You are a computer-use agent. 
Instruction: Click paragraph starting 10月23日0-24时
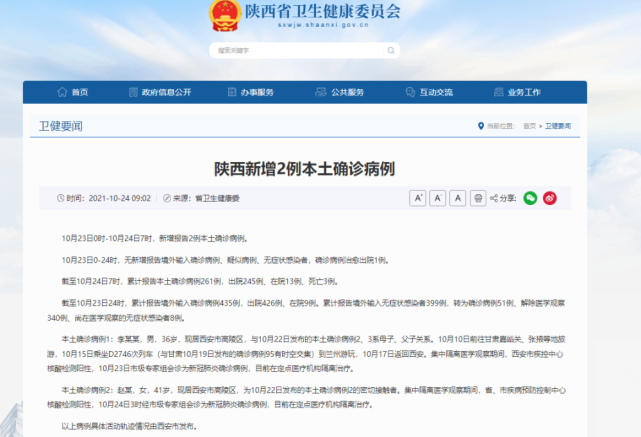[225, 260]
